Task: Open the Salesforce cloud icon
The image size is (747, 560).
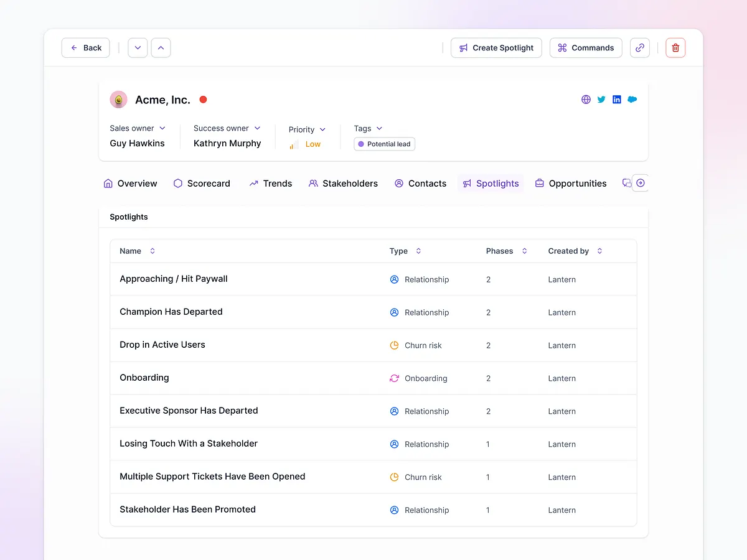Action: click(632, 100)
